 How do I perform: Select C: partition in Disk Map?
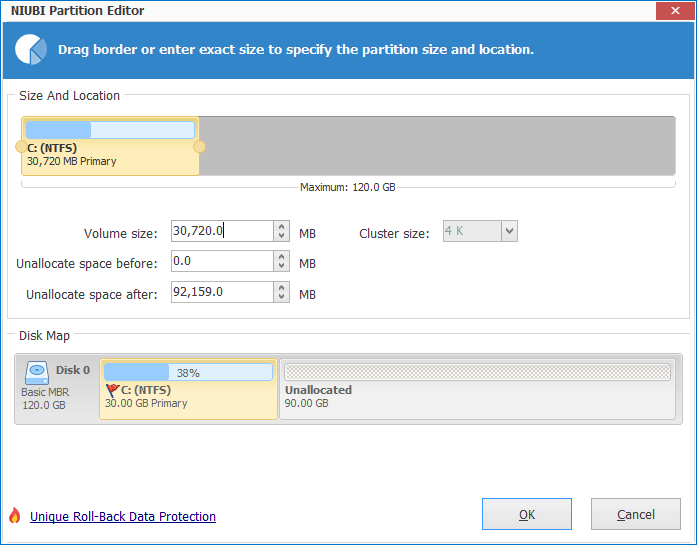pos(188,389)
